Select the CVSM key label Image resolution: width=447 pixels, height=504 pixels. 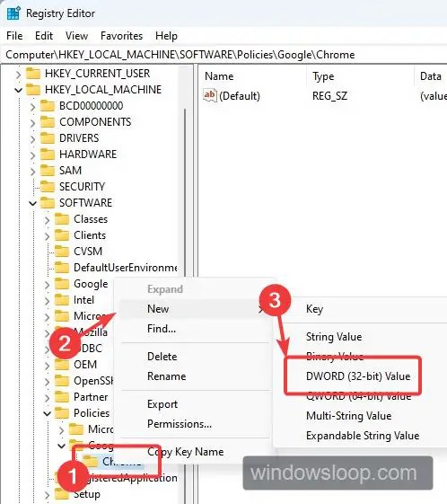[88, 251]
